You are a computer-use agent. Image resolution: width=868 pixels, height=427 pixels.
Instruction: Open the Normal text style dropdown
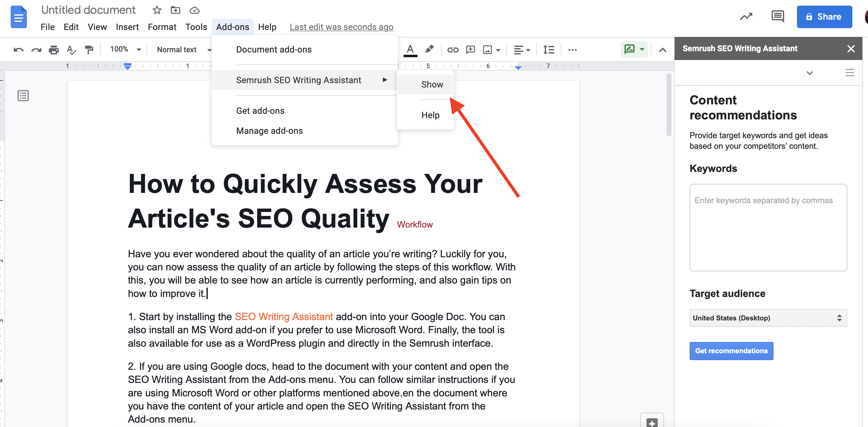click(x=184, y=49)
